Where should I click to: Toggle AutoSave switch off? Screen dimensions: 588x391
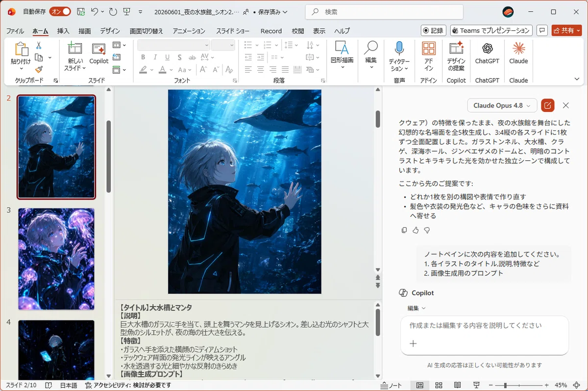60,11
